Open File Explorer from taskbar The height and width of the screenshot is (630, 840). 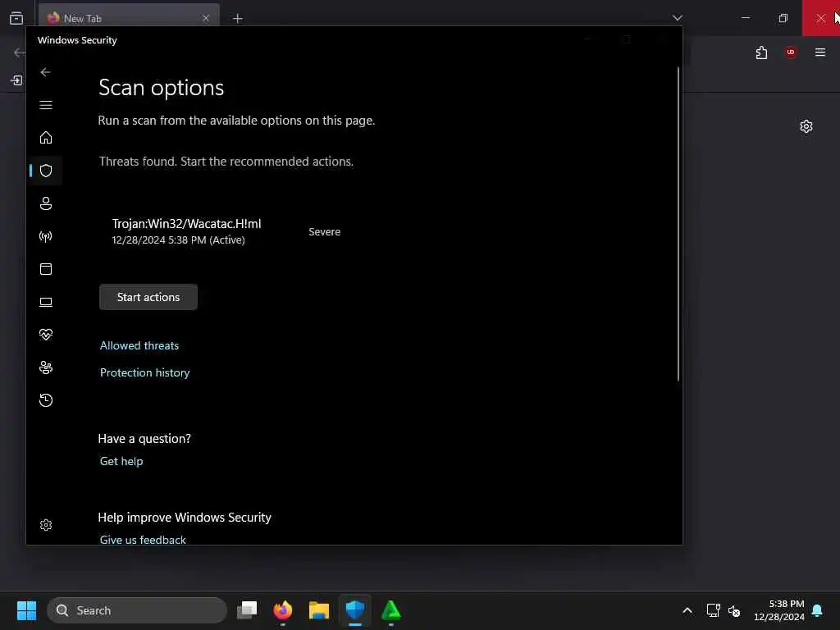click(319, 609)
